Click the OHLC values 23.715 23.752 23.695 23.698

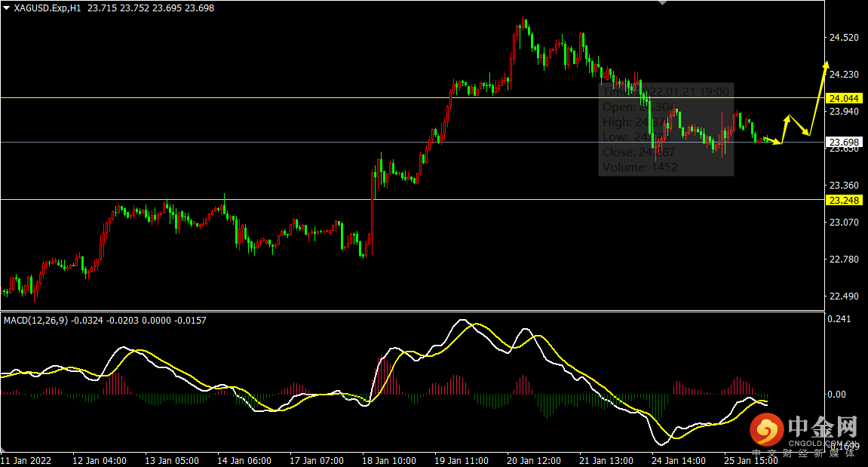(x=151, y=8)
